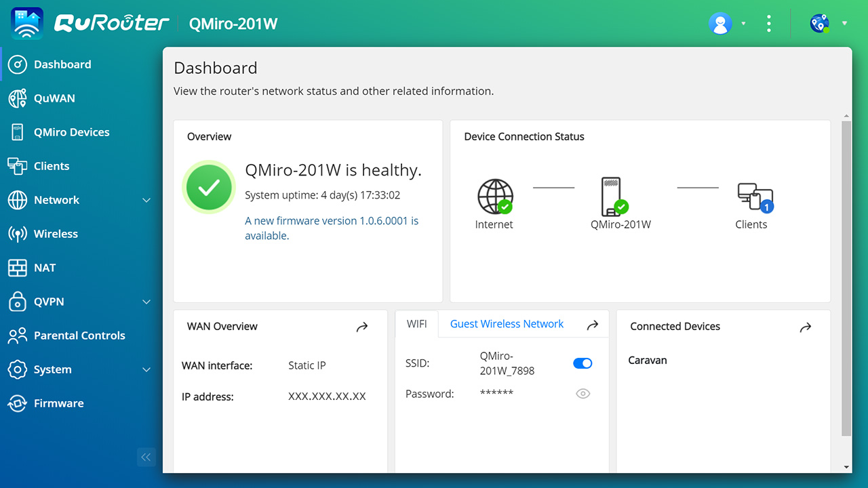The height and width of the screenshot is (488, 868).
Task: Open QMiro Devices section
Action: pyautogui.click(x=71, y=131)
